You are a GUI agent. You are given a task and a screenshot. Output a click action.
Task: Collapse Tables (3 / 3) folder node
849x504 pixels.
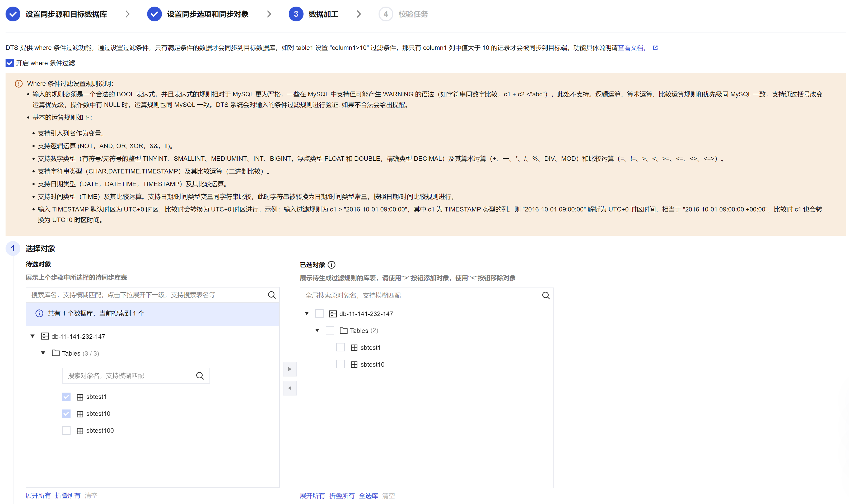[x=43, y=353]
